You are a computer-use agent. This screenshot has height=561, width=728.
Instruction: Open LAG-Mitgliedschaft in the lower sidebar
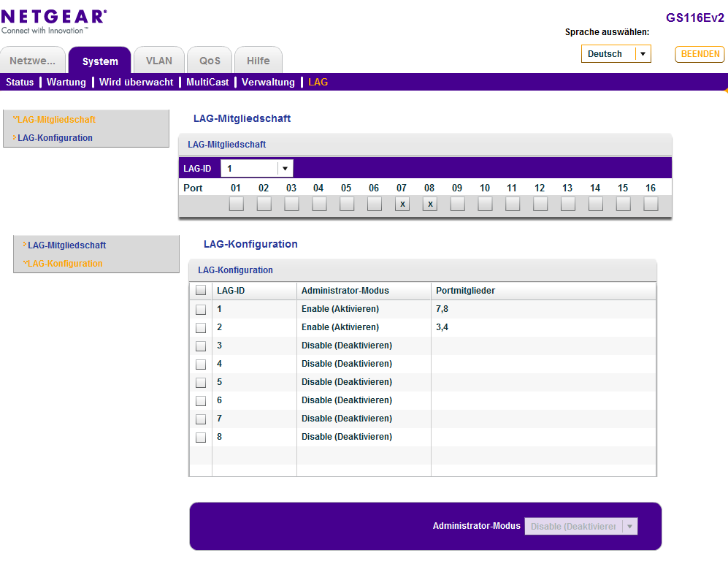[66, 245]
